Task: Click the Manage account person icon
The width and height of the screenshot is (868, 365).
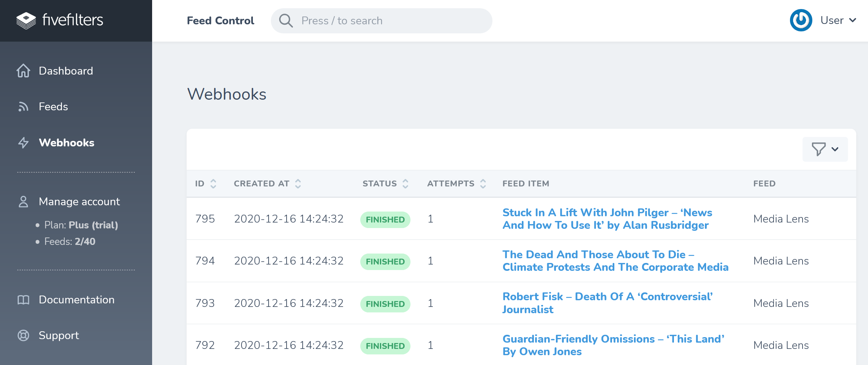Action: pyautogui.click(x=24, y=202)
